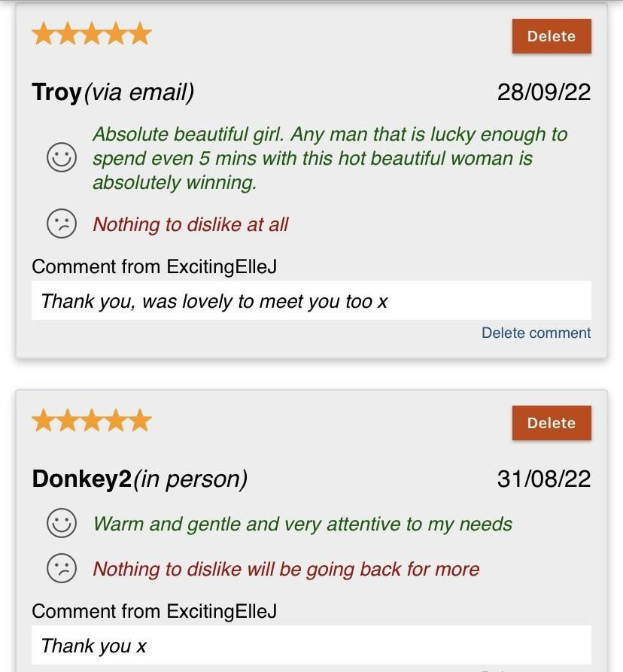The width and height of the screenshot is (623, 672).
Task: Click 'Warm and gentle and very attentive' text
Action: point(302,524)
